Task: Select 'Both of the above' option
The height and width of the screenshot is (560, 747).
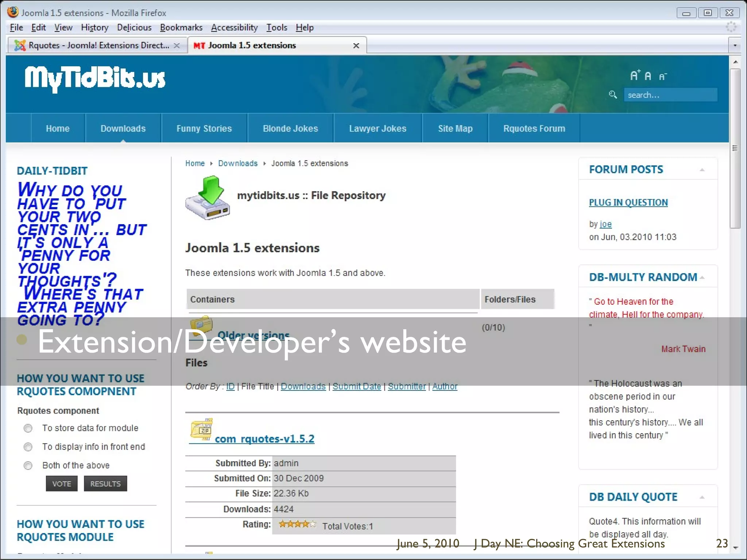Action: click(x=28, y=466)
